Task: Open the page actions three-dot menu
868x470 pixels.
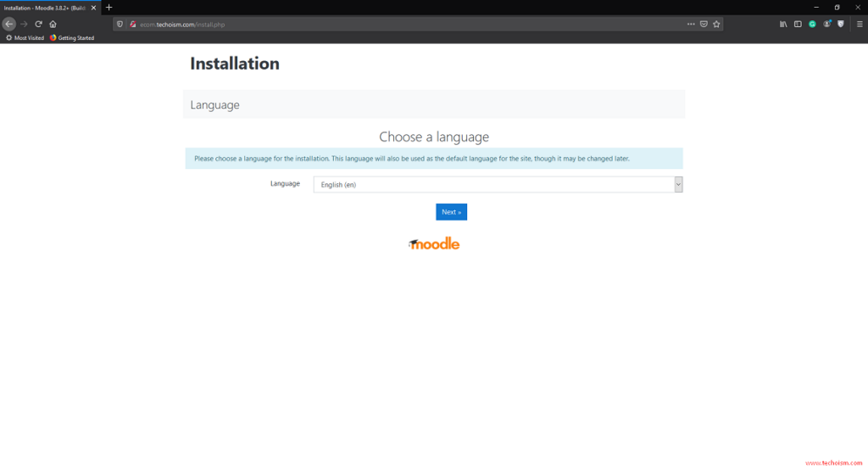Action: pyautogui.click(x=691, y=24)
